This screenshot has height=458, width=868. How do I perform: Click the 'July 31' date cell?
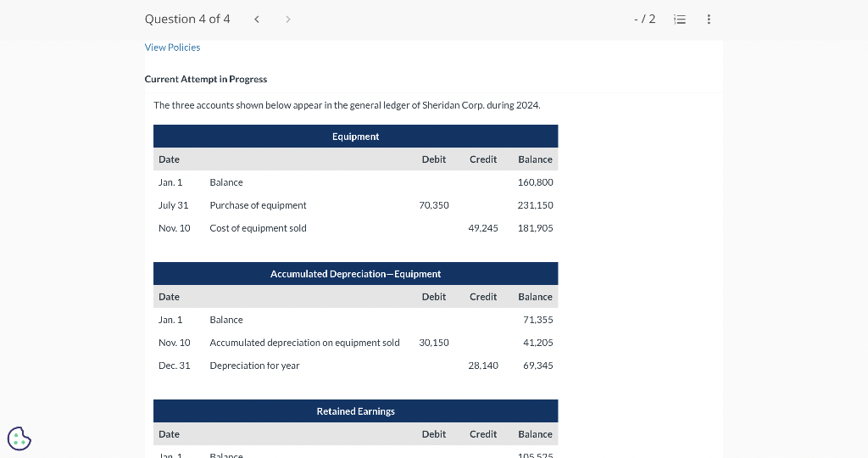click(x=173, y=205)
